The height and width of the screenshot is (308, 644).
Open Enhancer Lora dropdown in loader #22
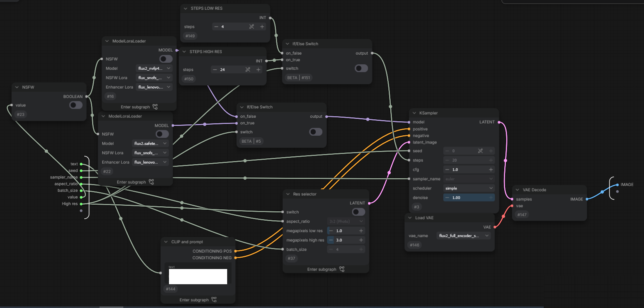pyautogui.click(x=150, y=162)
